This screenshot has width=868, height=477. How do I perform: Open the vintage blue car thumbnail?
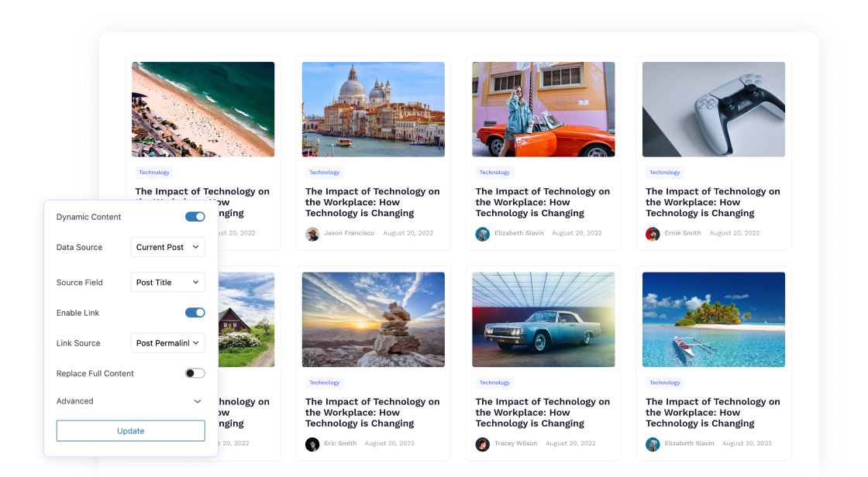click(543, 319)
